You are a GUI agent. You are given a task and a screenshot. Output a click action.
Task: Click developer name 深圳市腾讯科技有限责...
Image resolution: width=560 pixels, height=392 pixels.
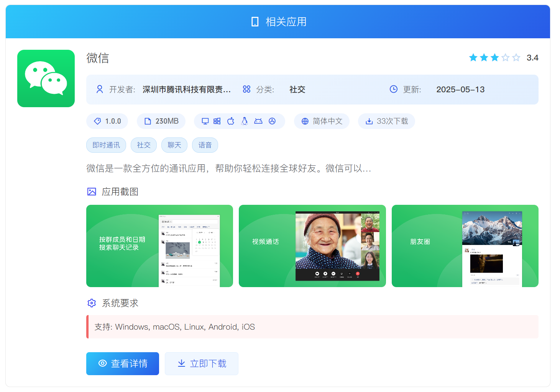point(187,90)
